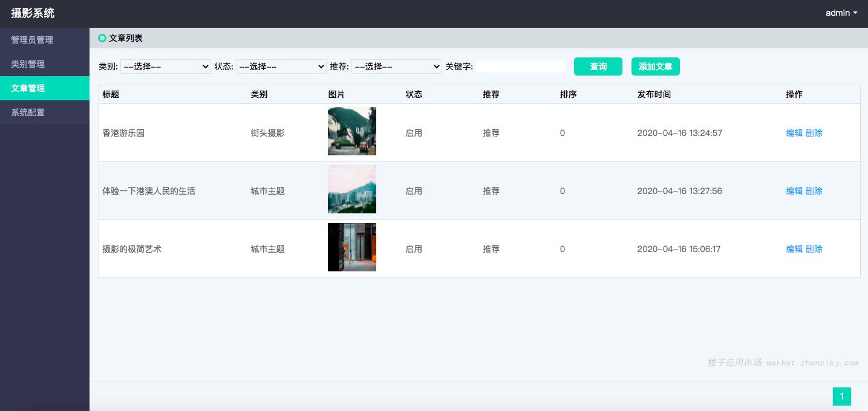Click the 添加文章 button
This screenshot has height=411, width=868.
pyautogui.click(x=655, y=66)
